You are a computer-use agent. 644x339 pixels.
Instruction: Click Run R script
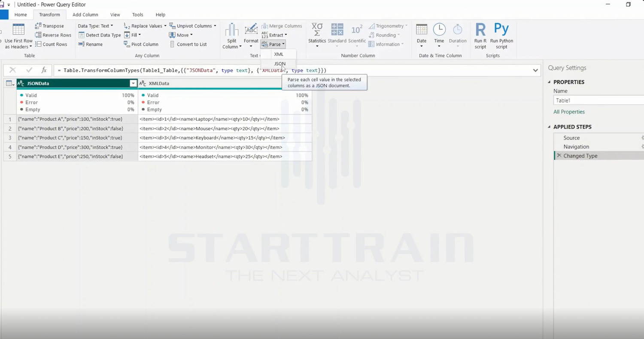click(x=480, y=37)
